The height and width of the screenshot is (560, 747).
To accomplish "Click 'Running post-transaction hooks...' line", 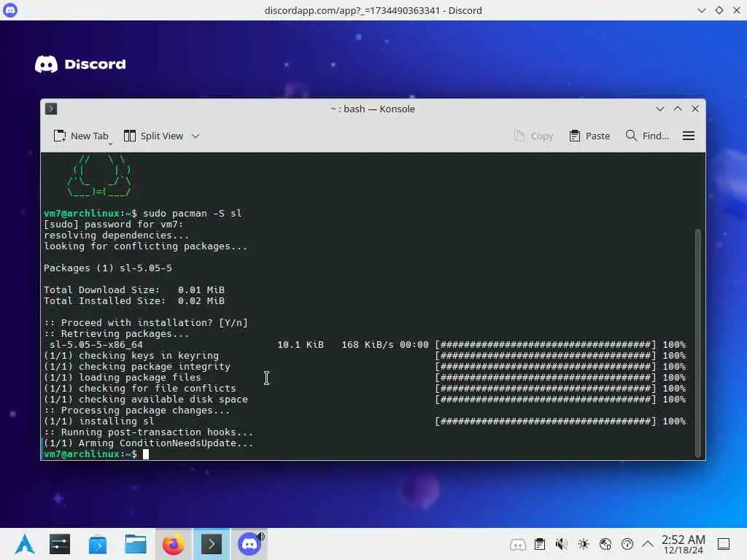I will 149,432.
